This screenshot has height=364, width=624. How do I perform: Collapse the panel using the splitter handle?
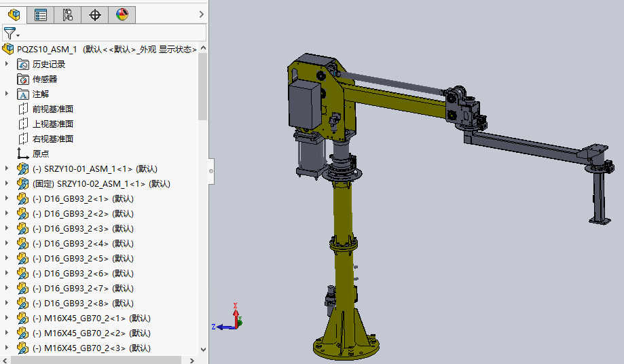coord(211,171)
